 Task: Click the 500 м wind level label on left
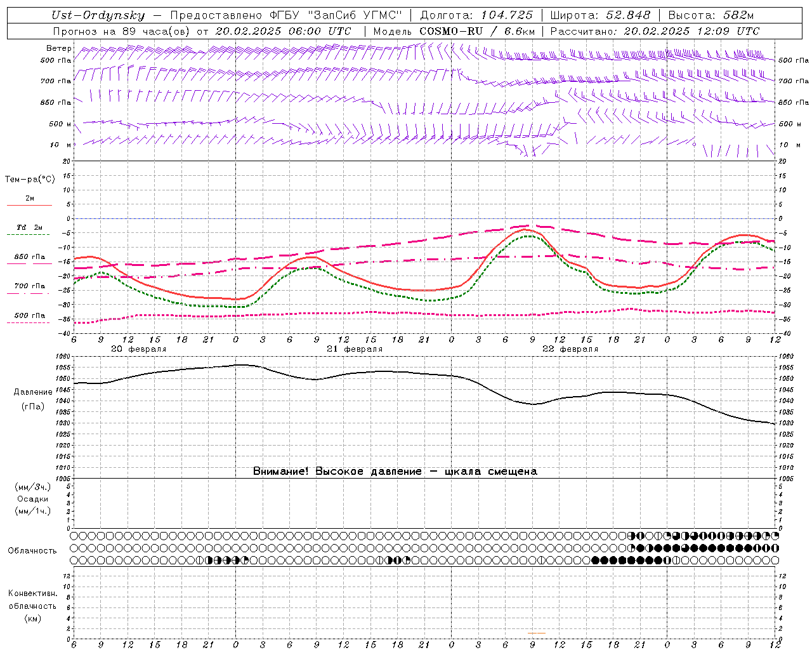click(x=61, y=124)
